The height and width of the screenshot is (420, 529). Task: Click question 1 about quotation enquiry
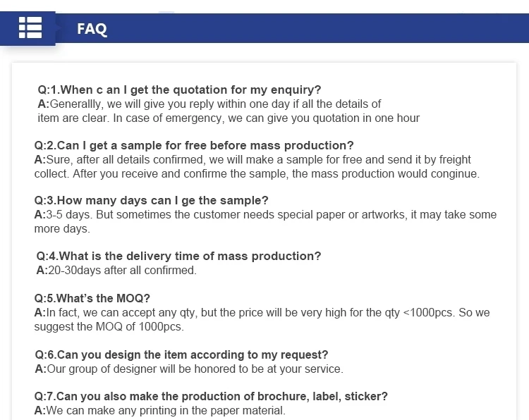coord(179,89)
